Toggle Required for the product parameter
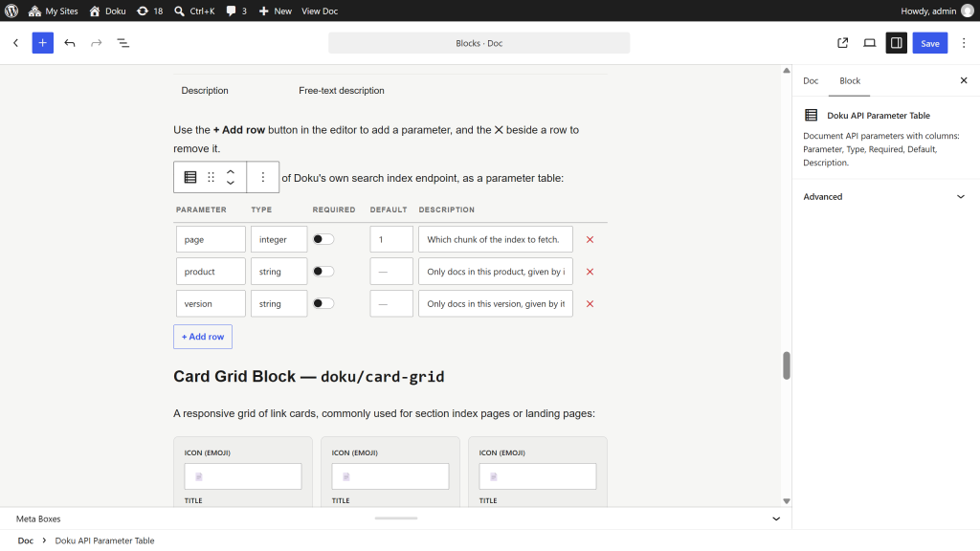 pyautogui.click(x=323, y=271)
